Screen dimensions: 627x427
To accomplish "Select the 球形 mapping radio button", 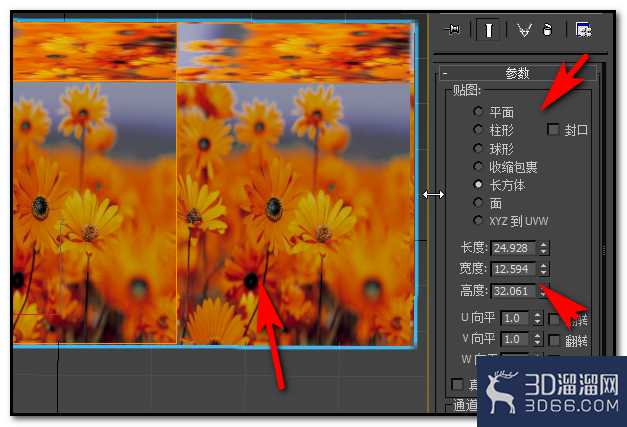I will (478, 148).
